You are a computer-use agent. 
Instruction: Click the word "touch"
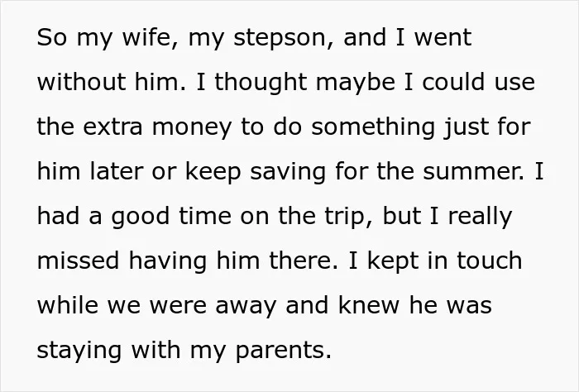[x=490, y=261]
